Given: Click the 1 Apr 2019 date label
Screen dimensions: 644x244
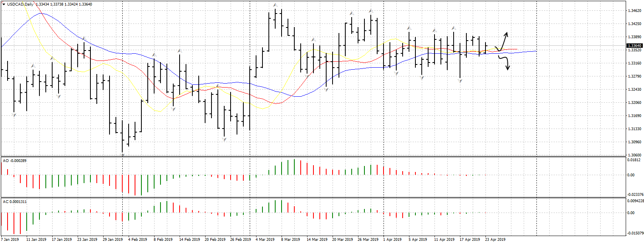Looking at the screenshot, I should coord(392,240).
